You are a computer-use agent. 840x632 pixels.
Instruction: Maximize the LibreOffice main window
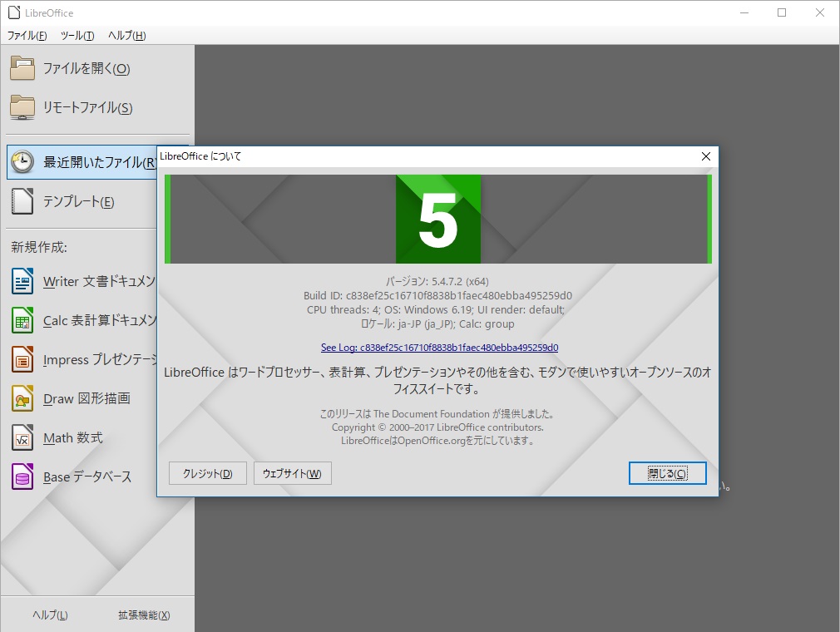782,12
